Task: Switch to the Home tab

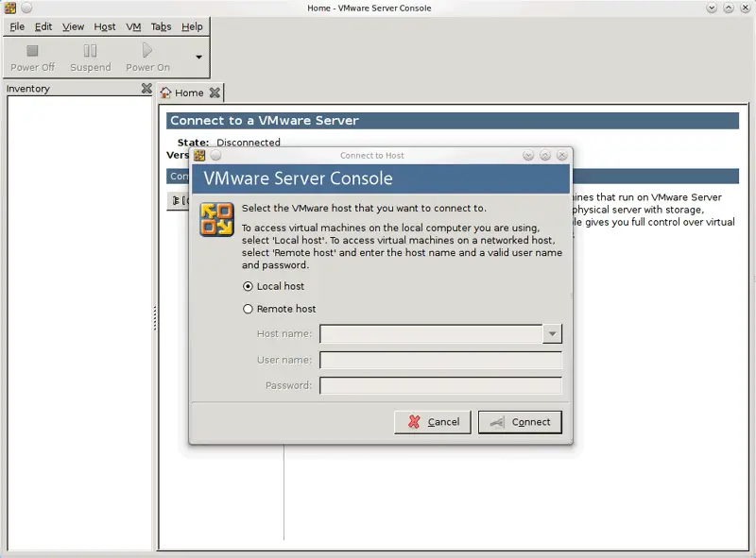Action: tap(182, 93)
